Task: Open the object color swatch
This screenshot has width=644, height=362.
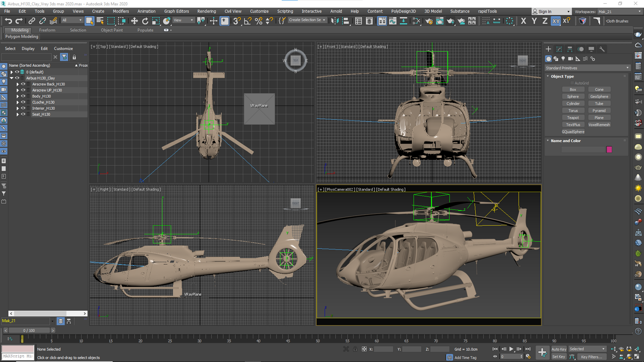Action: tap(609, 150)
